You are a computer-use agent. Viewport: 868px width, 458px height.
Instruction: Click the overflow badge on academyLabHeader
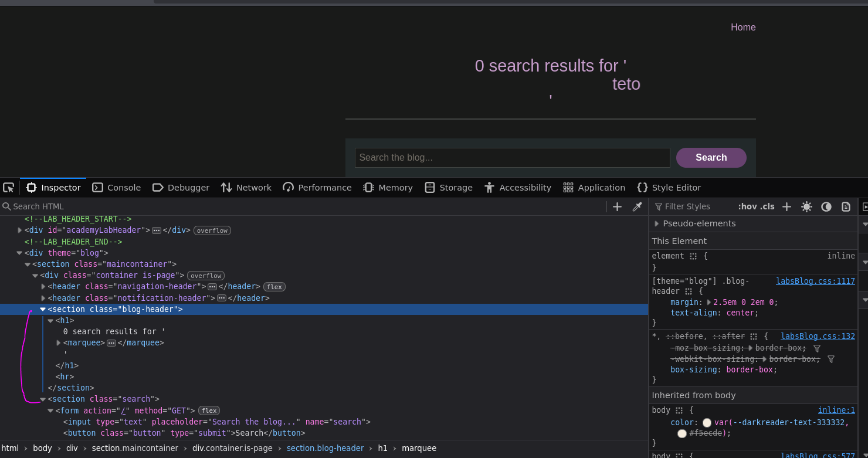212,230
